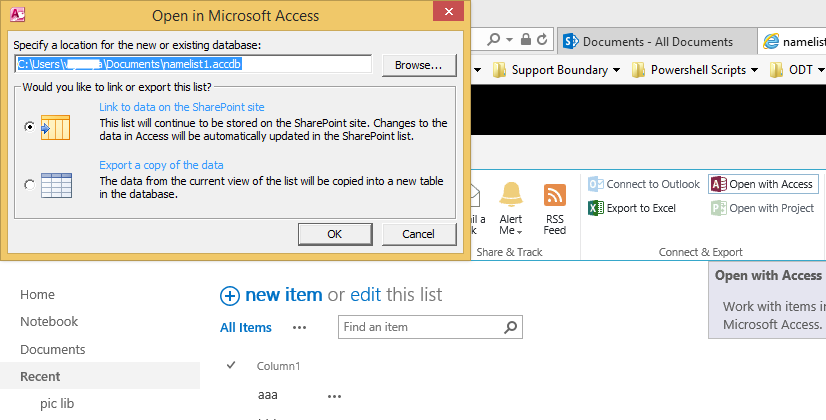Screen dimensions: 826x420
Task: Click Connect to Outlook in ribbon
Action: 644,184
